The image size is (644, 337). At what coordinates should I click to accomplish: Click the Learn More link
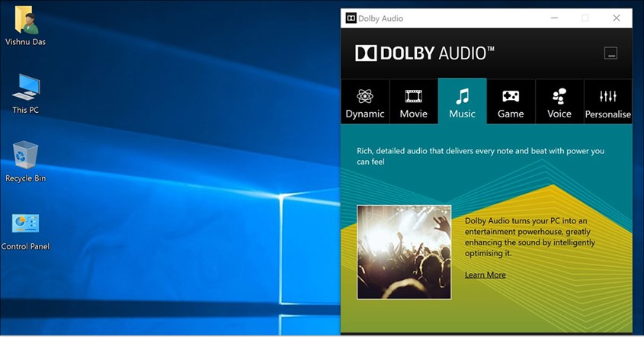[x=485, y=274]
